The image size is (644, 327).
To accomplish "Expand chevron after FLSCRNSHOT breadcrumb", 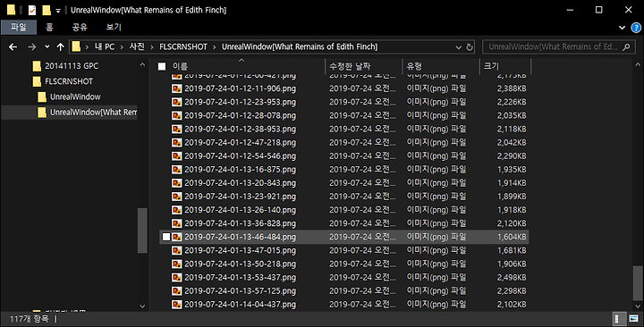I will (x=215, y=46).
